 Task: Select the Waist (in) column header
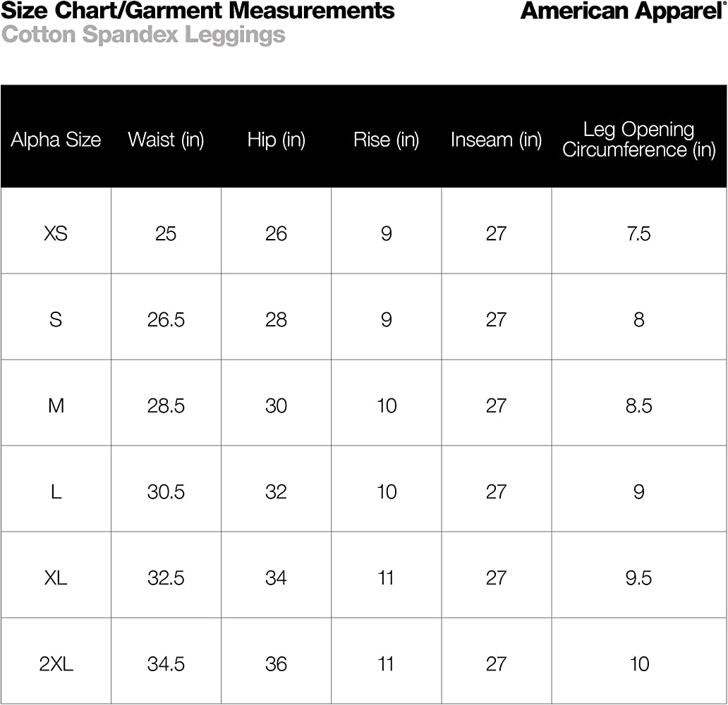[166, 140]
